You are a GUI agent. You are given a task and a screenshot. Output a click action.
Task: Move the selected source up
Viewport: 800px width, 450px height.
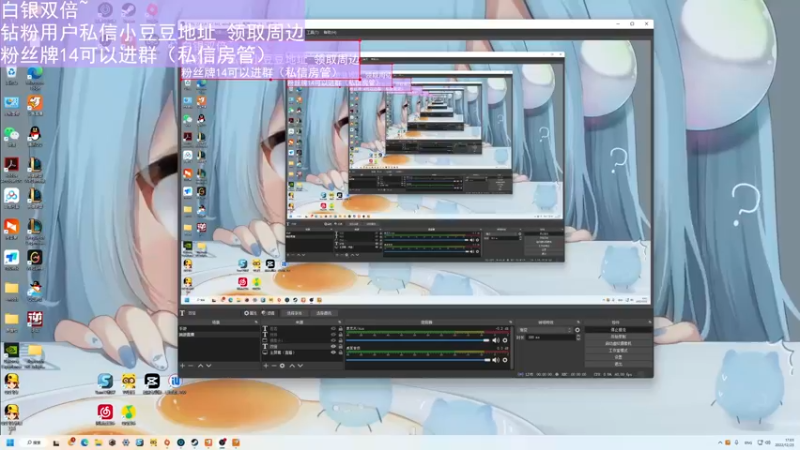point(292,365)
